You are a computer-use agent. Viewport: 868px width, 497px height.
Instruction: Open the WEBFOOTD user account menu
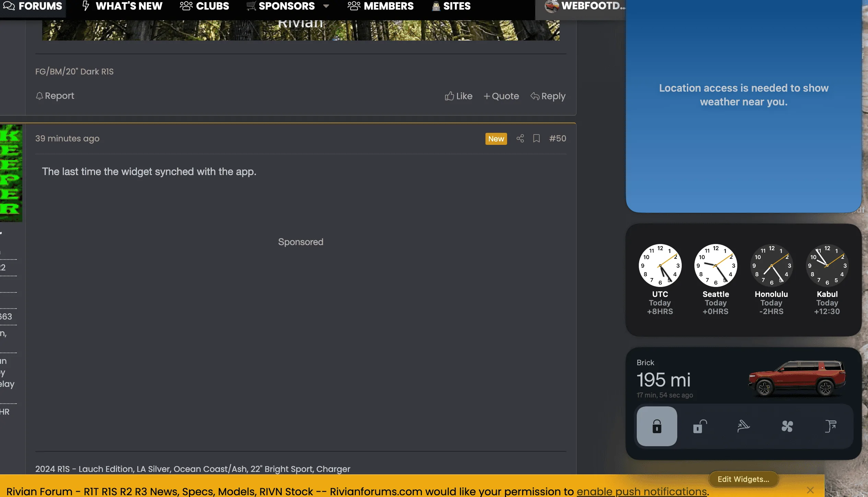pyautogui.click(x=585, y=6)
